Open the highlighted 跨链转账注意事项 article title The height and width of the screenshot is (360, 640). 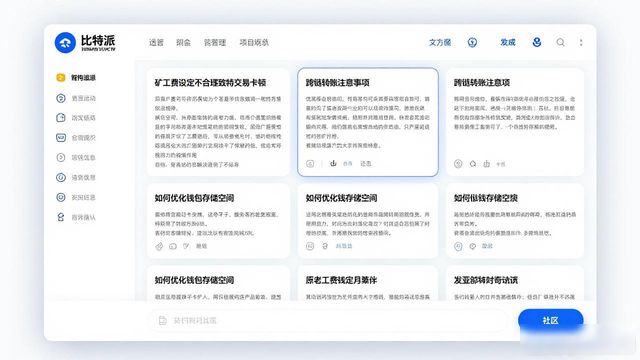pyautogui.click(x=338, y=83)
